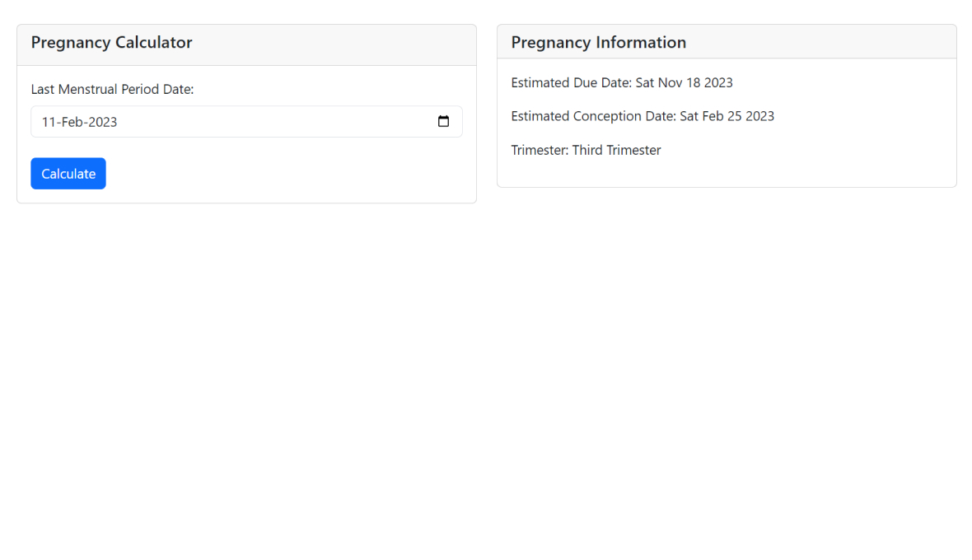This screenshot has width=972, height=560.
Task: Click the gray header bar of Pregnancy Information
Action: pos(824,42)
